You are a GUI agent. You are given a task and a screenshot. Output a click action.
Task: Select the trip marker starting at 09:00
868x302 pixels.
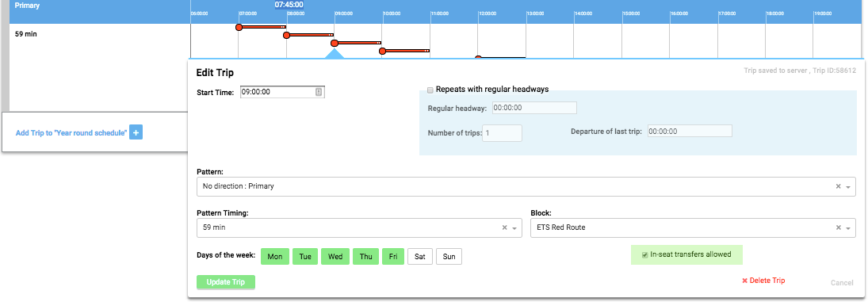tap(335, 43)
